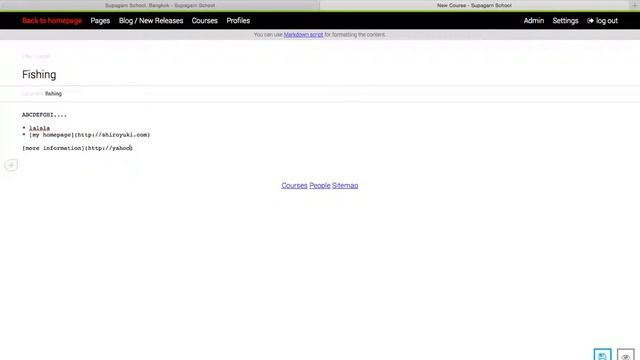Screen dimensions: 640x360
Task: Click the ABCDEFGHI.... line in editor
Action: click(44, 115)
